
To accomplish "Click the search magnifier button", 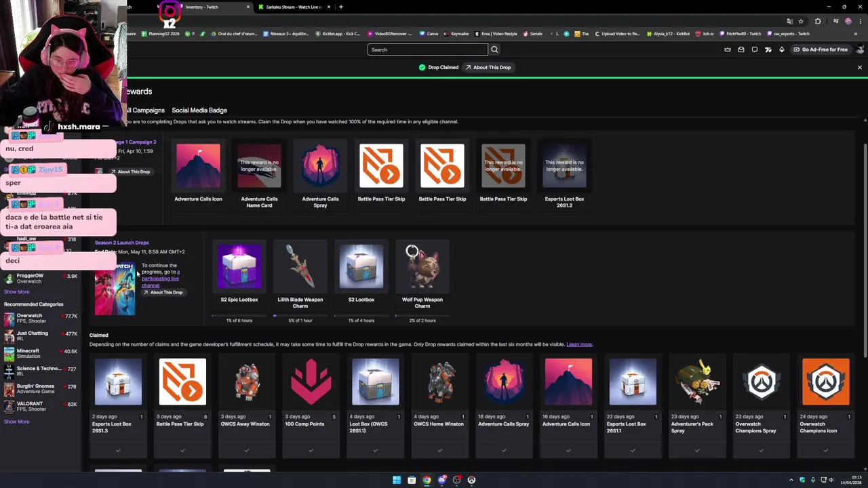I will (494, 49).
